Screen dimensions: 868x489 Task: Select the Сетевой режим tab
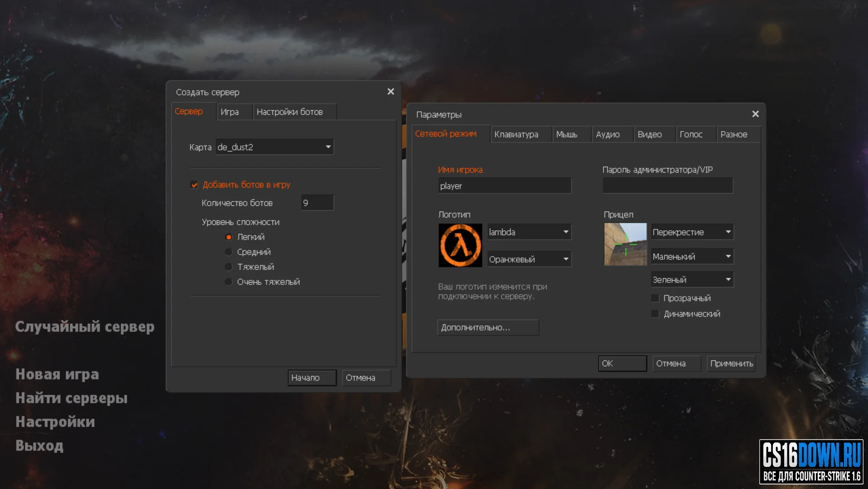pos(451,134)
